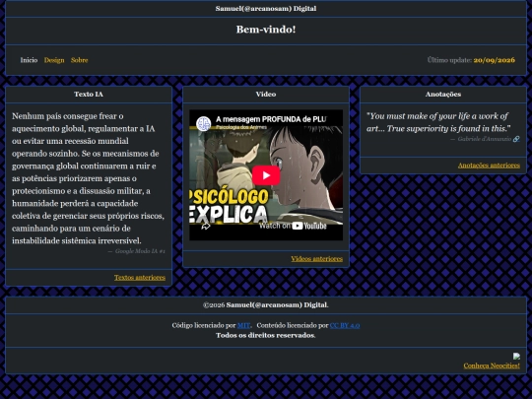
Task: Click the 'Anotações' panel header
Action: (443, 95)
